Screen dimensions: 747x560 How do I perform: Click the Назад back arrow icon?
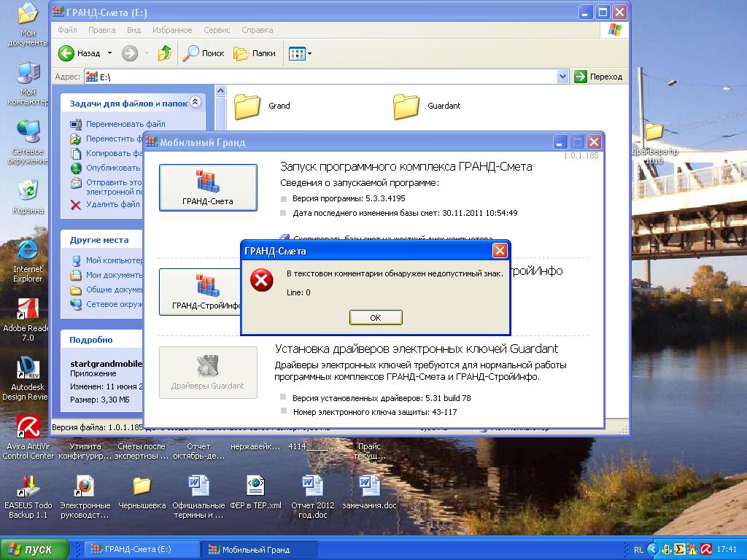click(66, 53)
